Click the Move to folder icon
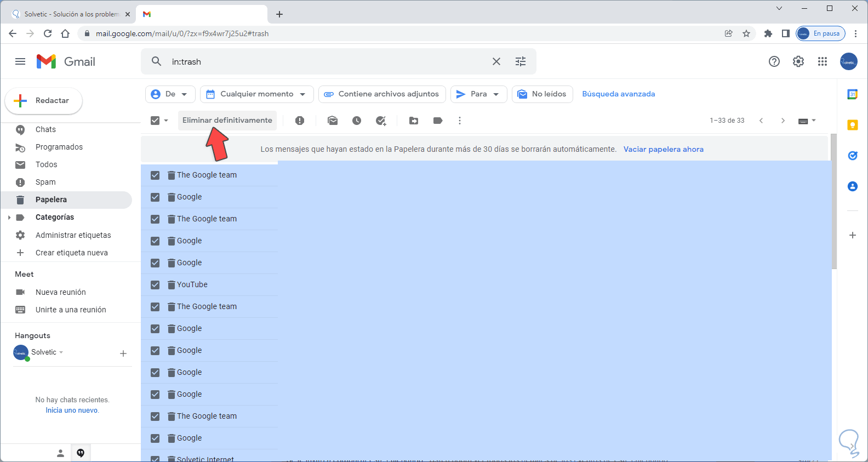Image resolution: width=868 pixels, height=462 pixels. point(414,121)
